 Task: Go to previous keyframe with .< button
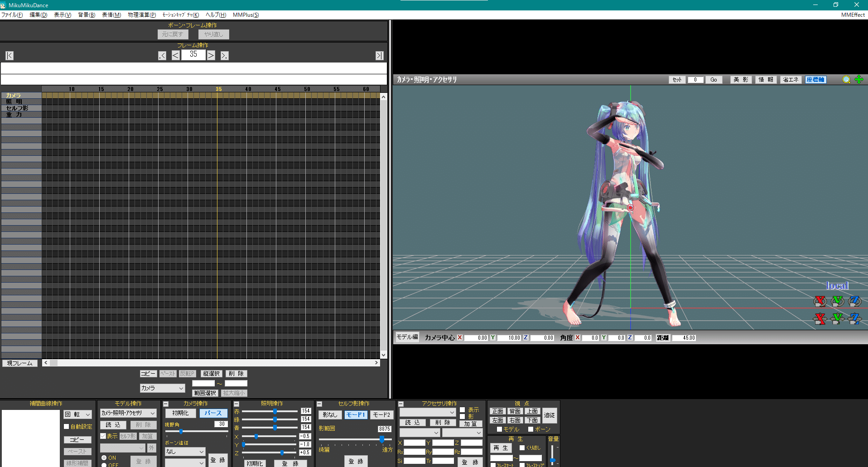point(162,56)
